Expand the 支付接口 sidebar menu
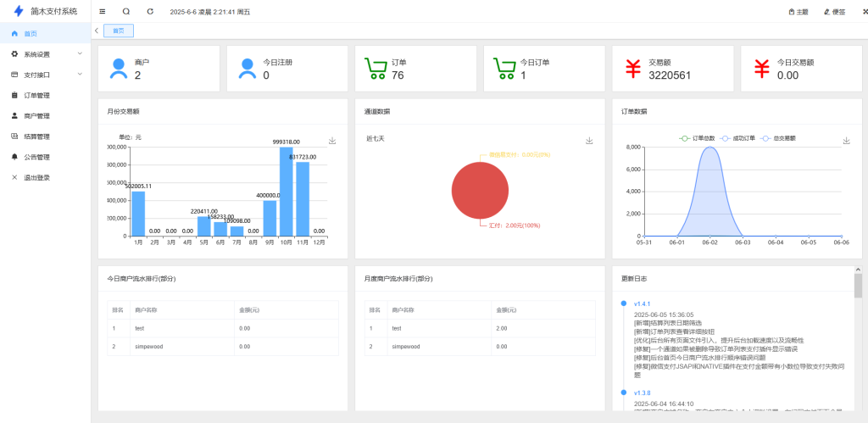This screenshot has width=868, height=423. point(45,75)
